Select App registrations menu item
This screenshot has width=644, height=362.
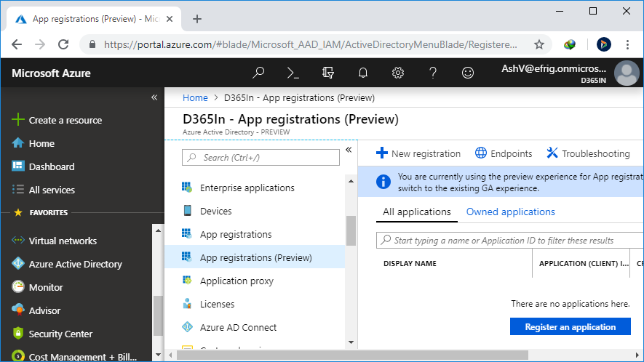pos(255,234)
